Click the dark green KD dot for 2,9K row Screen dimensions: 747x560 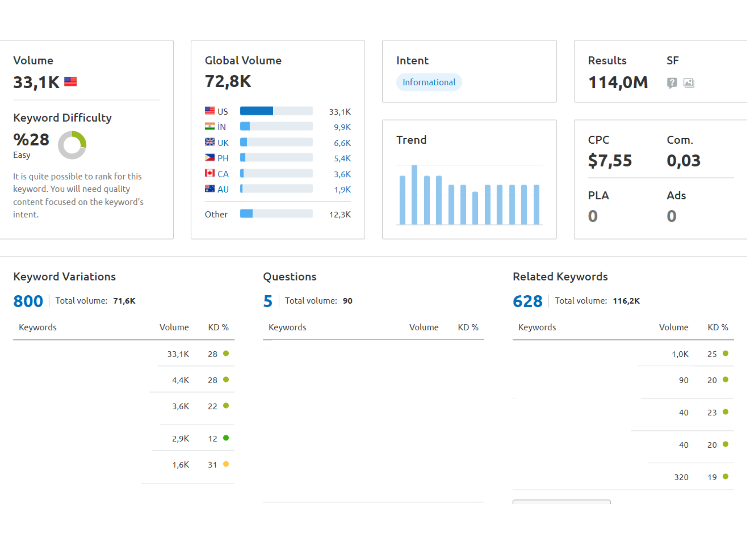pos(226,438)
